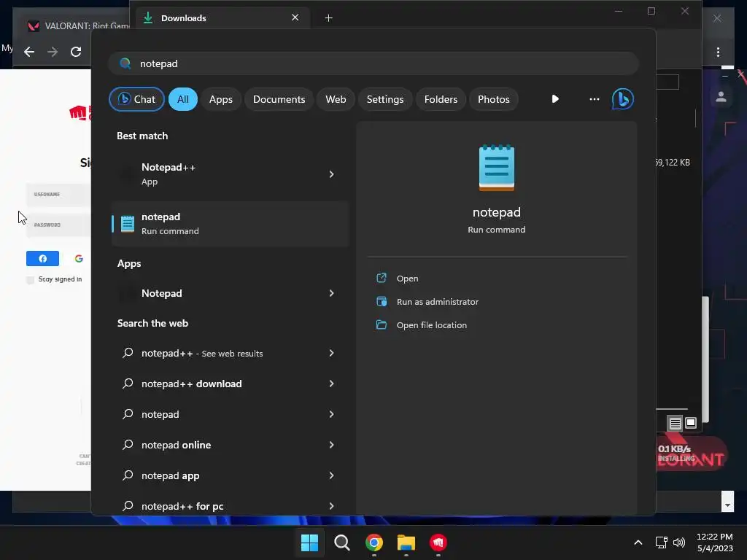The image size is (747, 560).
Task: Expand Notepad++ app result chevron
Action: [332, 174]
